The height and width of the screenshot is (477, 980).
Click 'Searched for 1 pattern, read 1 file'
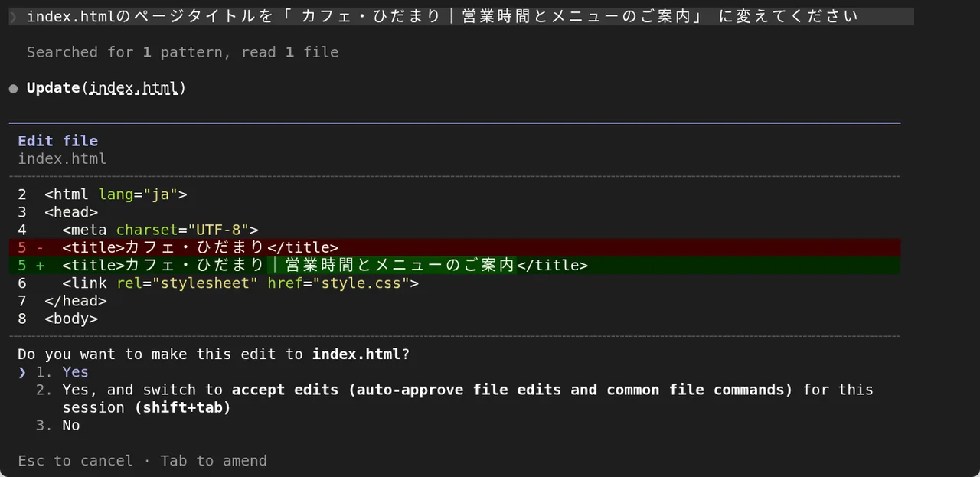click(182, 52)
